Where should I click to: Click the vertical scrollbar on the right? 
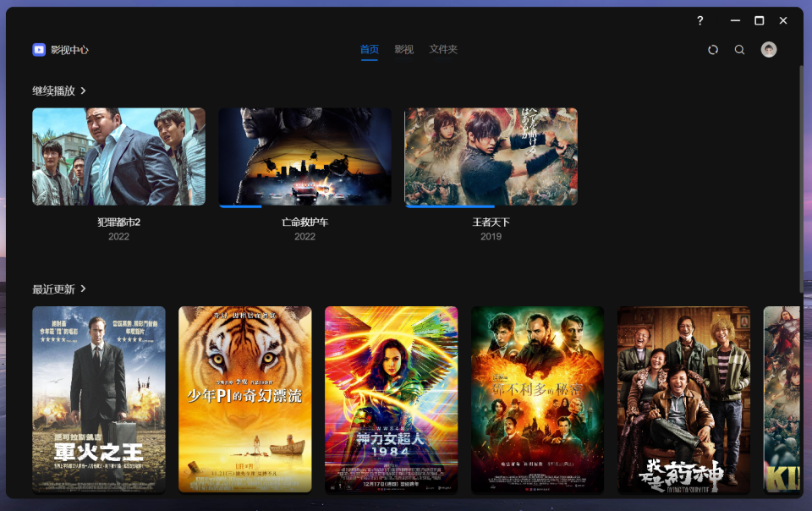pos(801,179)
